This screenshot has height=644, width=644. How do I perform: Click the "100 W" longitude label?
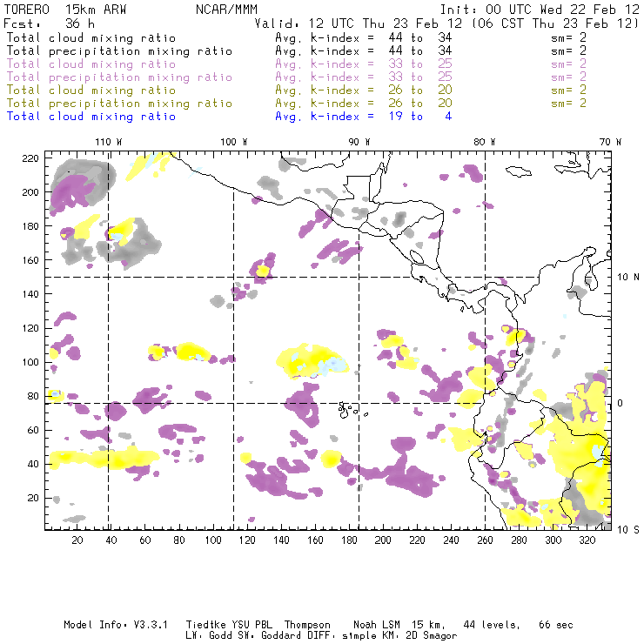[x=234, y=142]
